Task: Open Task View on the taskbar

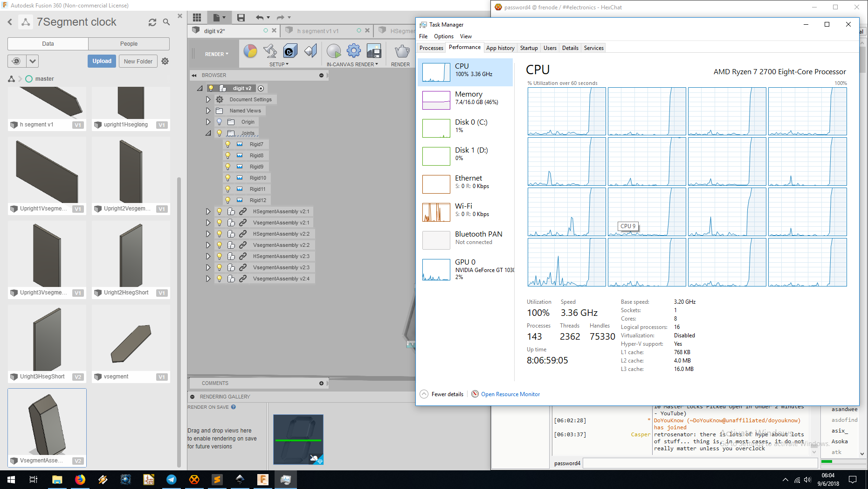Action: (34, 479)
